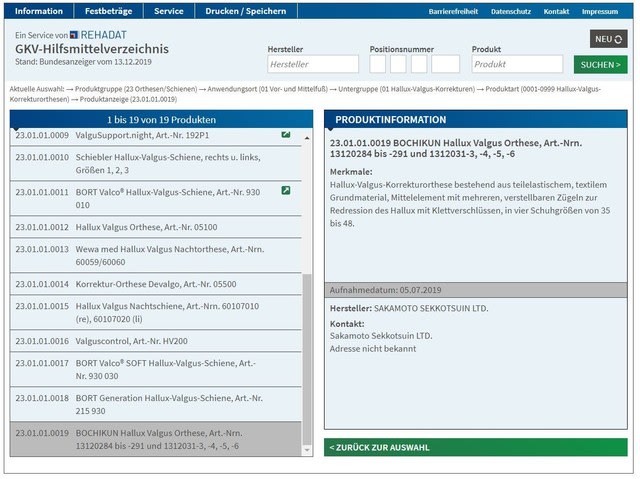The image size is (640, 479).
Task: Focus the Hersteller input field
Action: [x=313, y=64]
